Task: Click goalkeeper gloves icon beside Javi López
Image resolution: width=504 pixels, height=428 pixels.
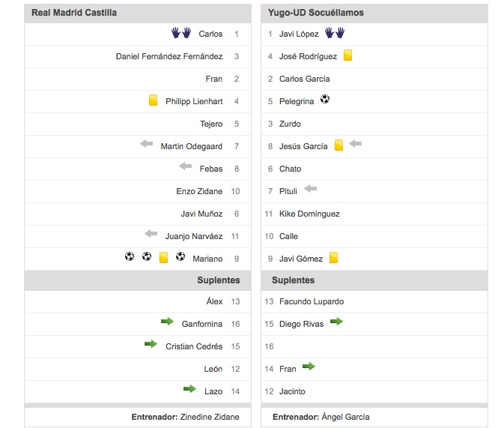Action: (x=335, y=33)
